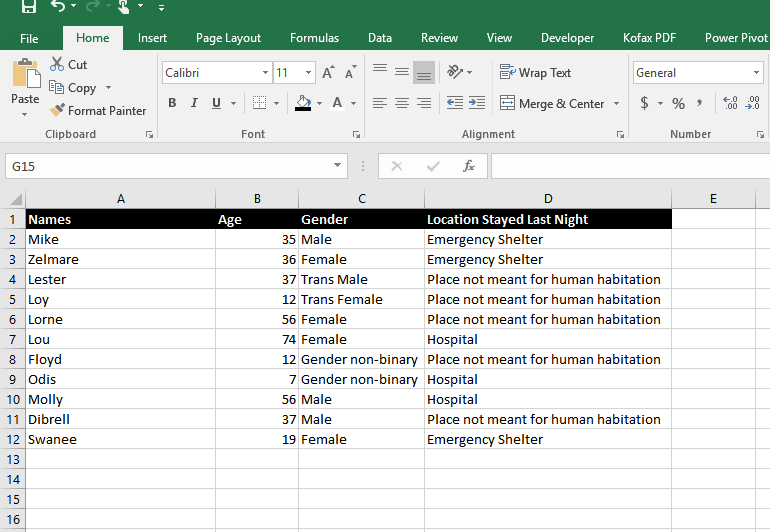Expand the General number format dropdown

pos(756,73)
